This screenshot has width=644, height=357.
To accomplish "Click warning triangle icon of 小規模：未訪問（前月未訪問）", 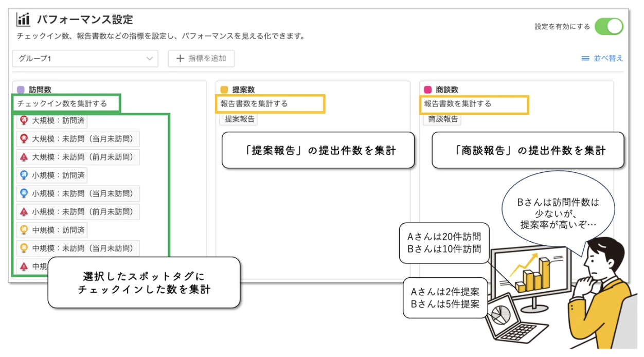I will (24, 212).
